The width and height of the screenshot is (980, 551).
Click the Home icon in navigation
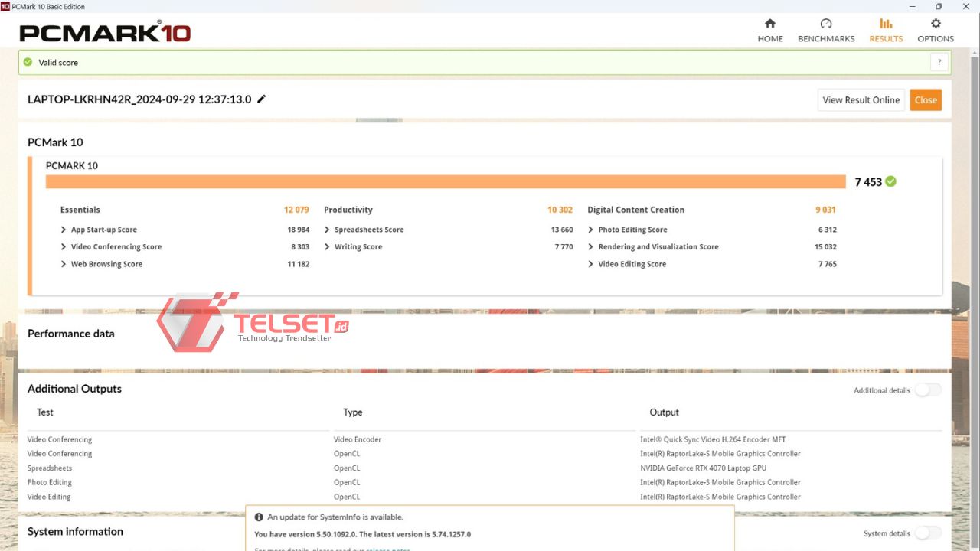click(x=770, y=24)
